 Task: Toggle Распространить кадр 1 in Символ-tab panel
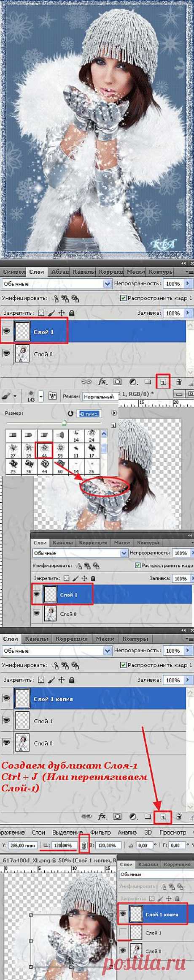click(x=123, y=298)
